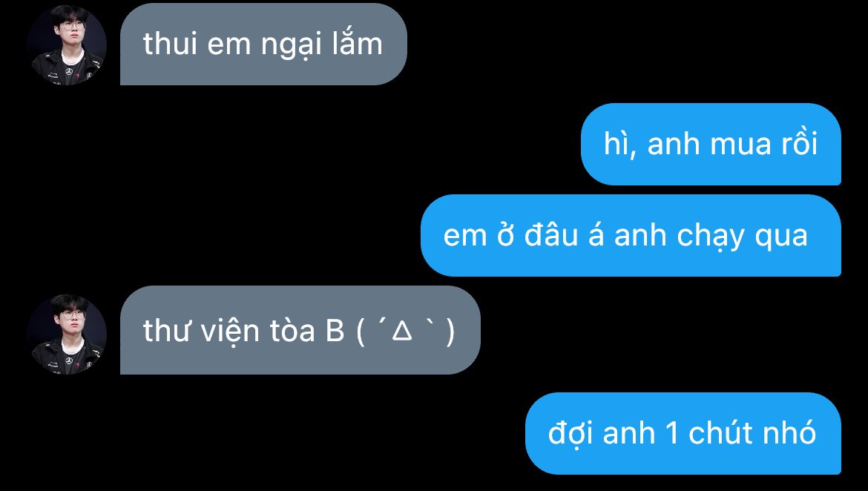Click the letter "B" after "tòa"

pyautogui.click(x=335, y=331)
